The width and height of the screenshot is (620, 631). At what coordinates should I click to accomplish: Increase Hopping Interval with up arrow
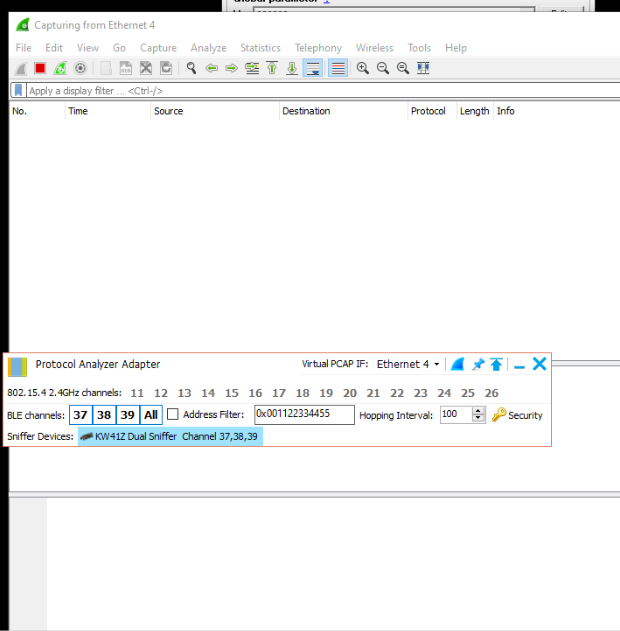478,411
